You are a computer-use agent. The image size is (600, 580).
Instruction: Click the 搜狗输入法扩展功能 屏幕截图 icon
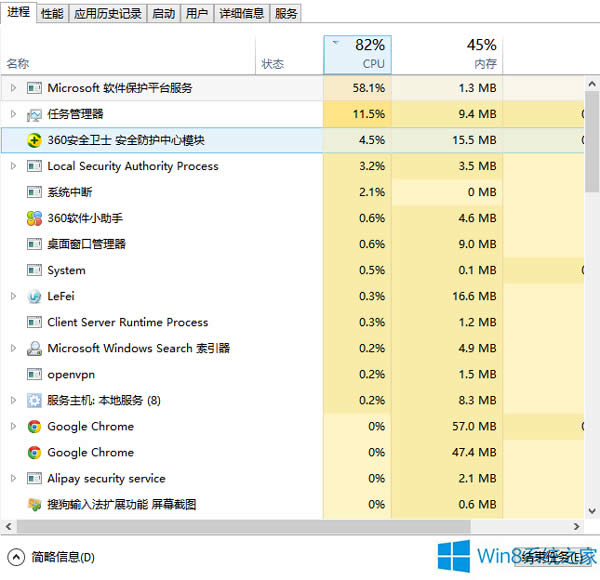click(x=34, y=505)
